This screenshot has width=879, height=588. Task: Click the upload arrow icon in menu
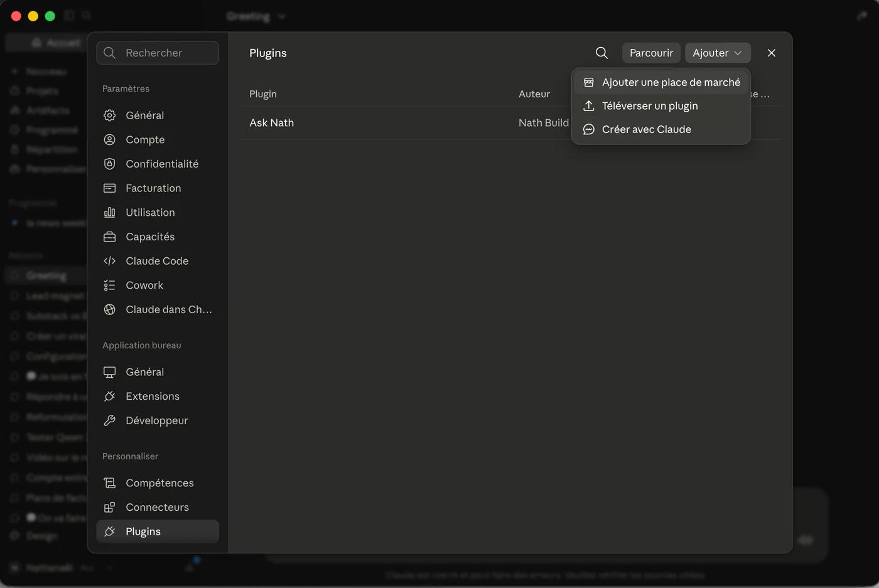click(588, 105)
